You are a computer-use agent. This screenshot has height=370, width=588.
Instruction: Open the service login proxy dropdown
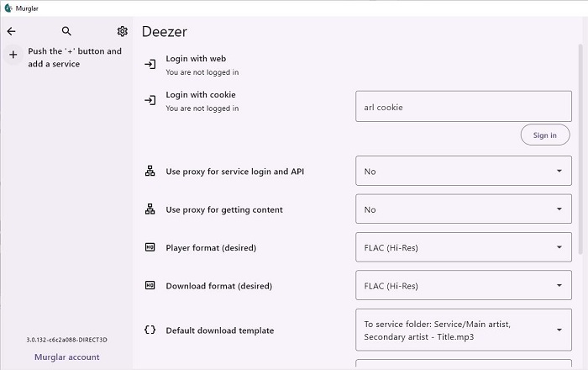pyautogui.click(x=464, y=171)
